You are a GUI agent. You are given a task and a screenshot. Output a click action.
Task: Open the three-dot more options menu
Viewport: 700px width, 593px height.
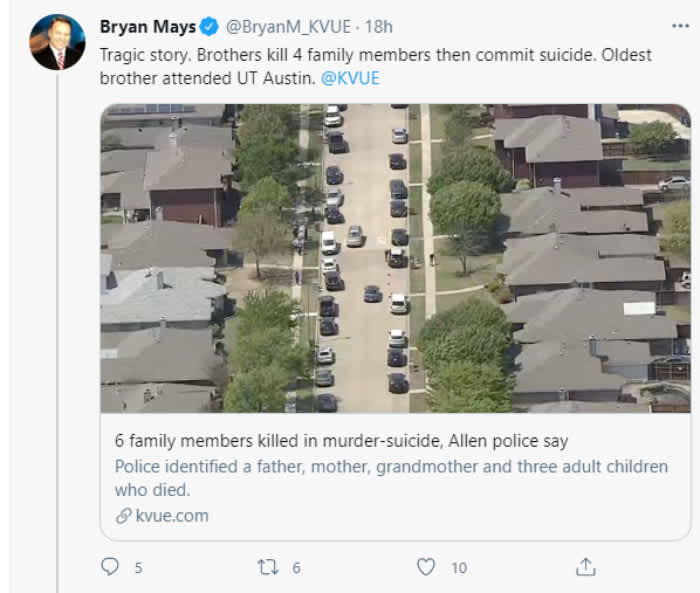click(680, 26)
